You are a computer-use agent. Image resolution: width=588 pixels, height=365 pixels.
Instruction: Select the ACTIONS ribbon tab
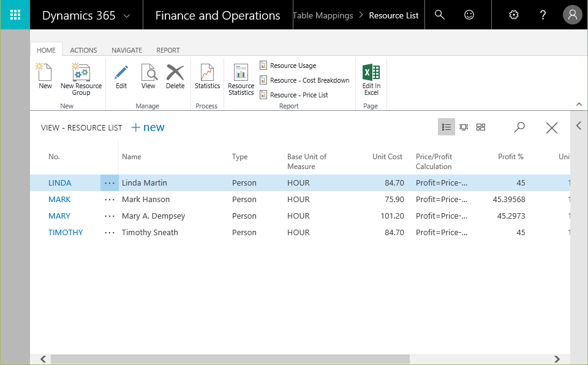click(84, 50)
